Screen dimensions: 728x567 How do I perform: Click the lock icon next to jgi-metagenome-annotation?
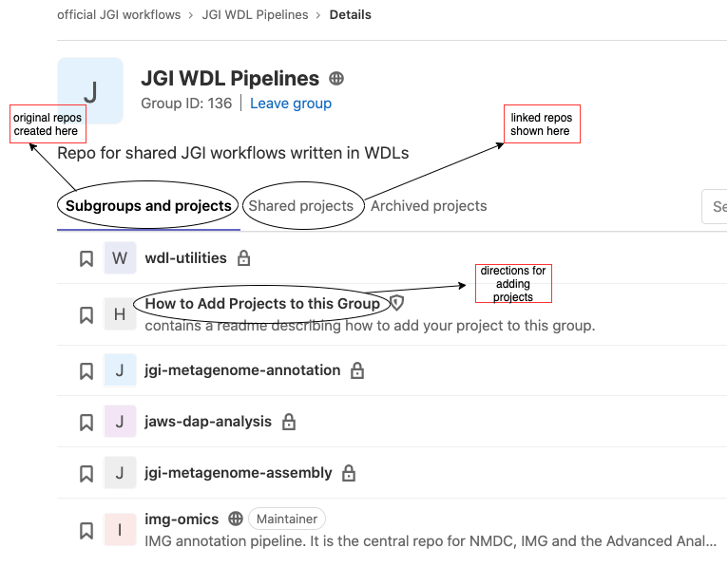click(357, 370)
